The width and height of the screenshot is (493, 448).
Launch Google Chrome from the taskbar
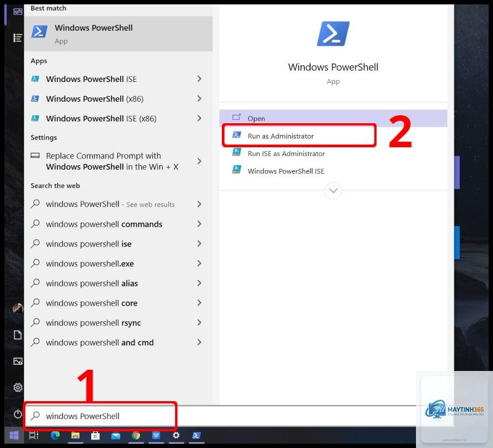click(136, 436)
